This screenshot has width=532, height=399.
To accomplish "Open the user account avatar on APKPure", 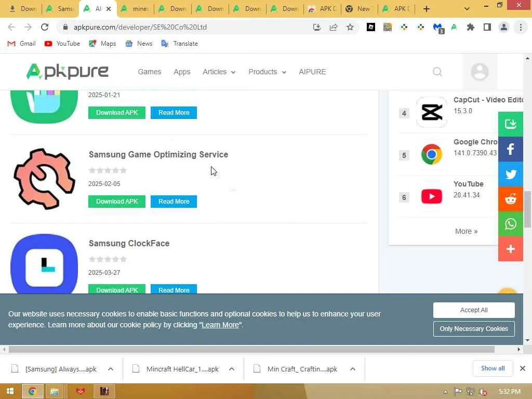I will tap(480, 72).
